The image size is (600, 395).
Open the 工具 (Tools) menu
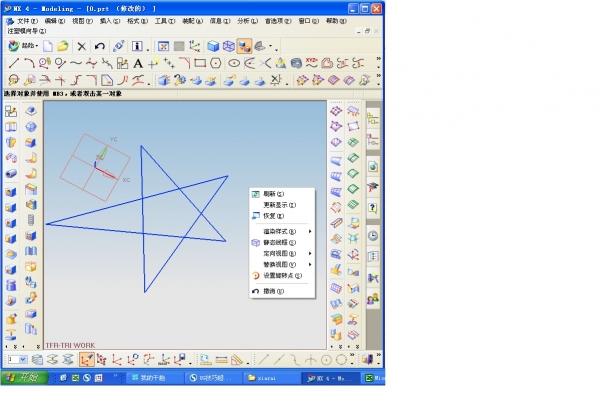pyautogui.click(x=165, y=21)
